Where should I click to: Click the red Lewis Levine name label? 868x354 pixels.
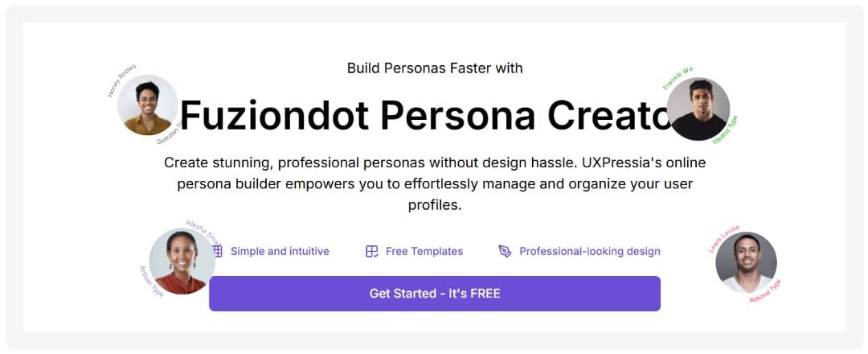723,239
